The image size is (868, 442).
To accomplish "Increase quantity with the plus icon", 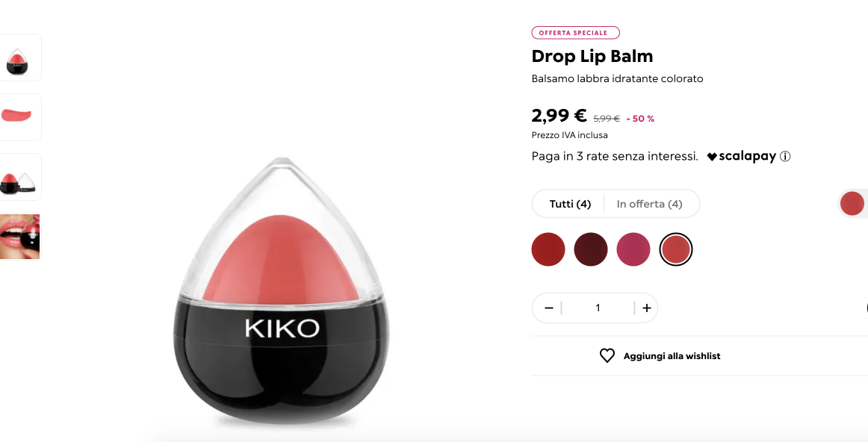I will [647, 308].
